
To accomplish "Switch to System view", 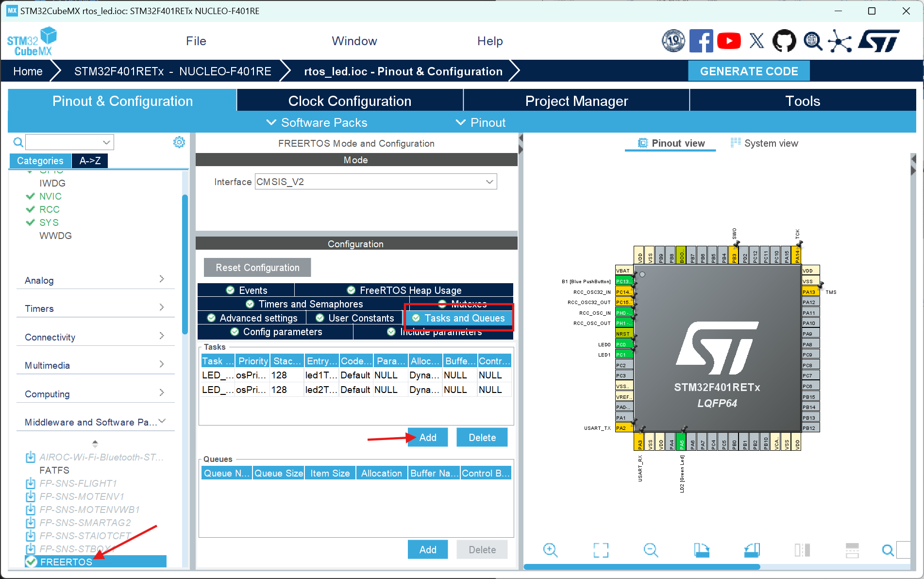I will [764, 143].
